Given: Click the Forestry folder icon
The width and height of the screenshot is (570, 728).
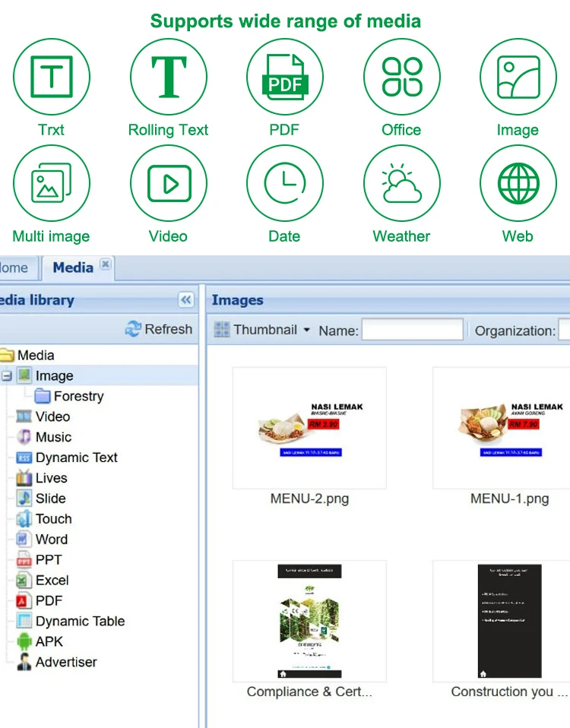Looking at the screenshot, I should [43, 396].
